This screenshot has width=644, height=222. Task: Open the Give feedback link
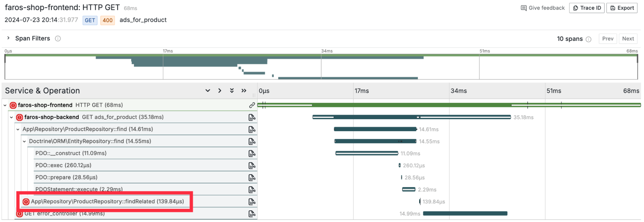point(543,8)
